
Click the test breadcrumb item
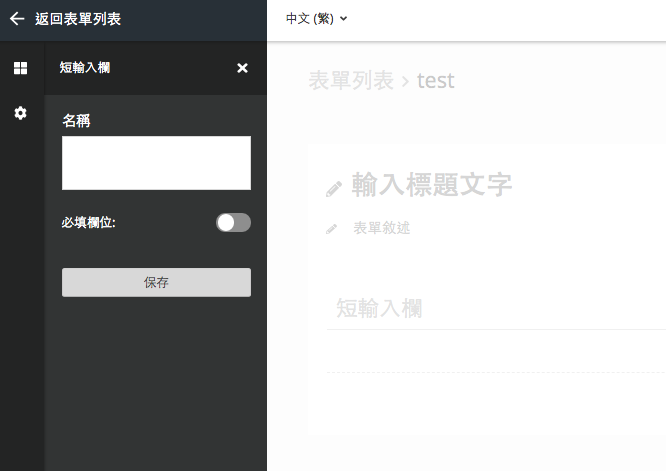(436, 81)
